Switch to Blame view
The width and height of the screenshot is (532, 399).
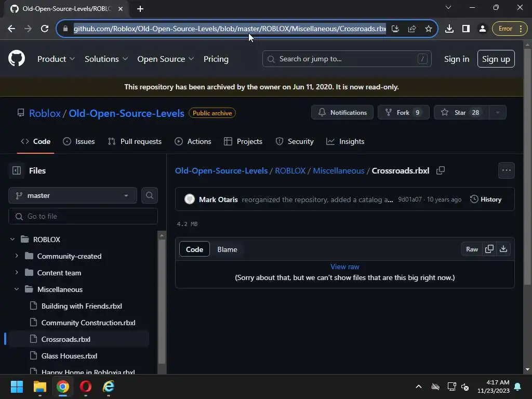[x=227, y=249]
